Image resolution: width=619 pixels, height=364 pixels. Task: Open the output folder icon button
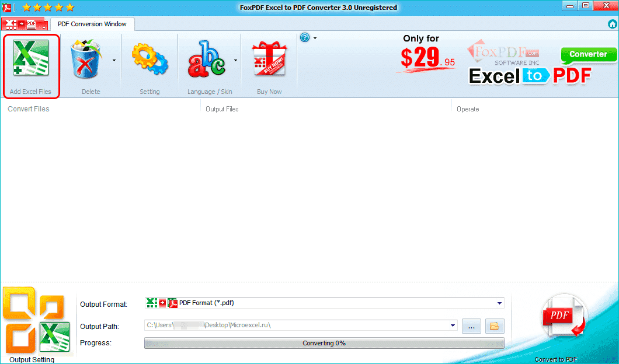(495, 326)
